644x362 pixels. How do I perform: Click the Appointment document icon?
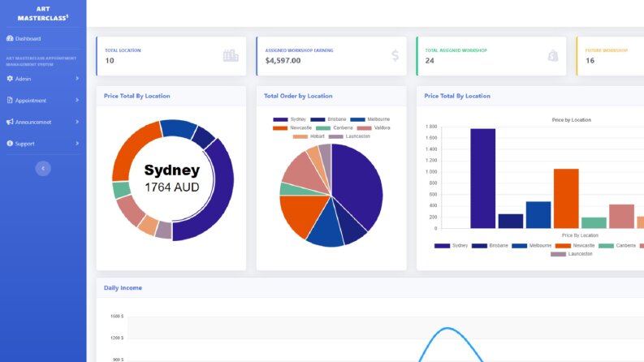[10, 100]
